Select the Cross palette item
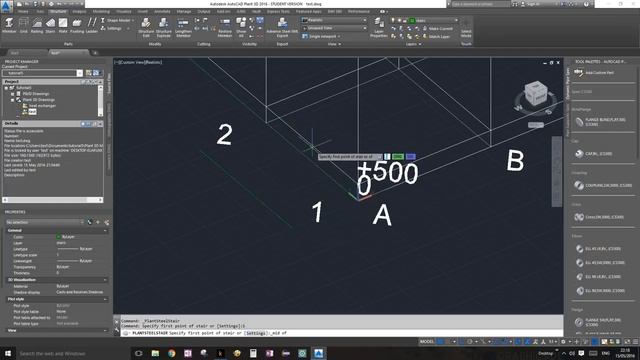The width and height of the screenshot is (640, 360). point(598,217)
